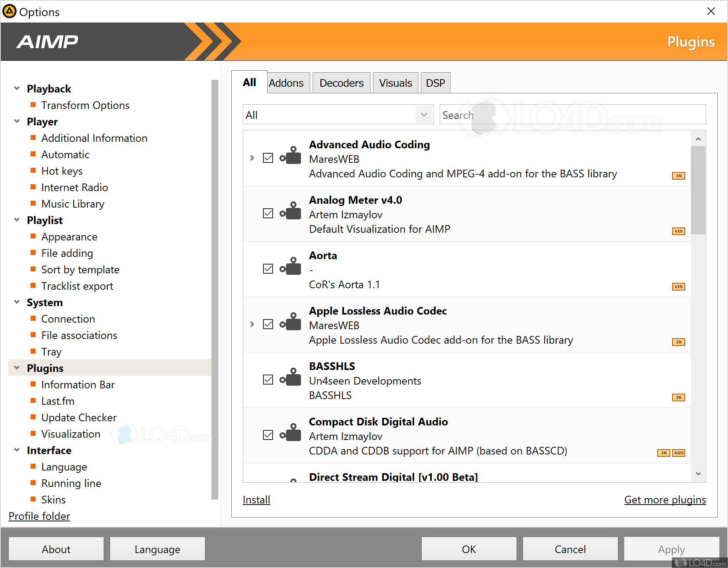Screen dimensions: 728x568
Task: Disable the Analog Meter v4.0 plugin
Action: pyautogui.click(x=268, y=213)
